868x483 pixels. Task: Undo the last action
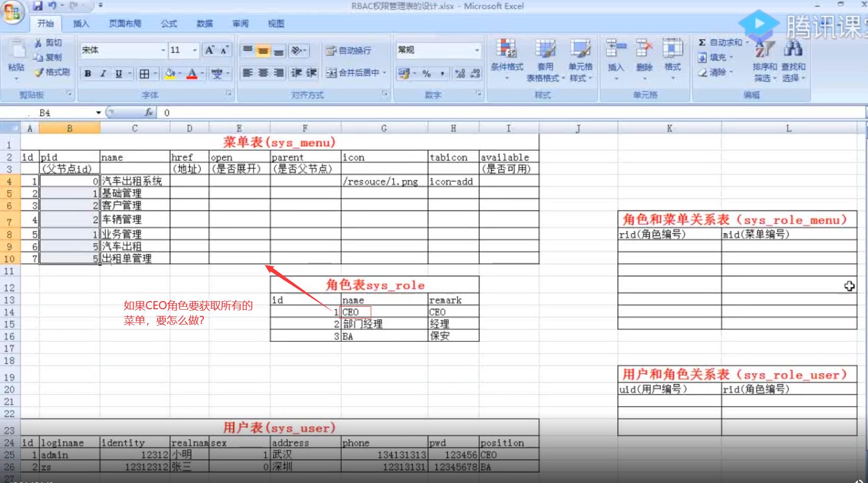point(52,6)
